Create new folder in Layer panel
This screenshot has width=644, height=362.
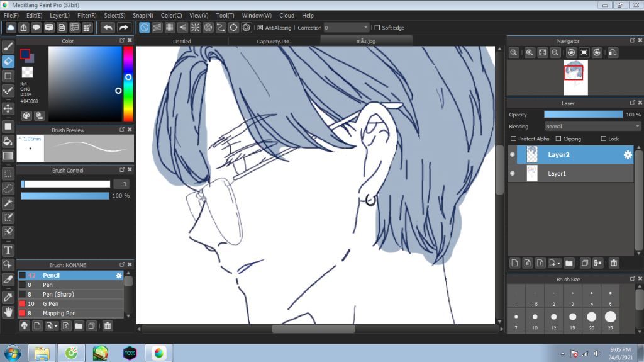569,263
